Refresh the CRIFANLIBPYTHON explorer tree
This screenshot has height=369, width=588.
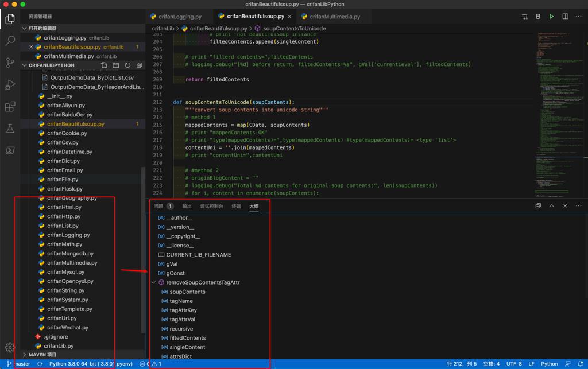click(127, 65)
